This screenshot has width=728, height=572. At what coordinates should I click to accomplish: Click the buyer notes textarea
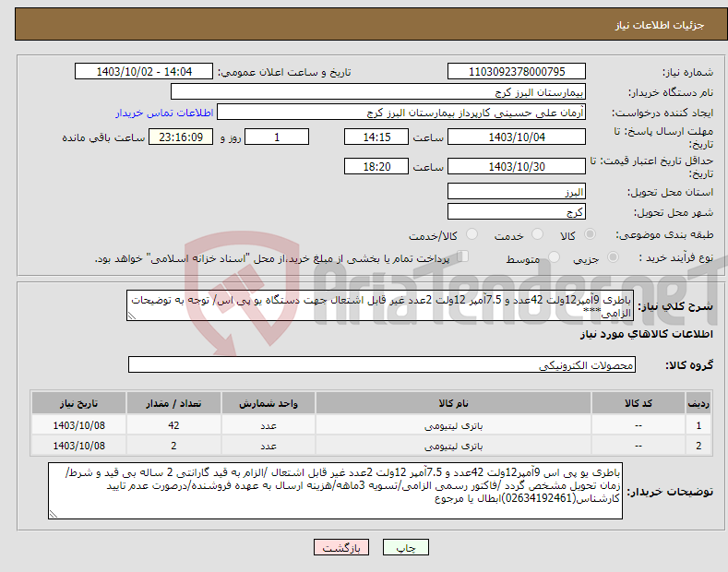(335, 491)
